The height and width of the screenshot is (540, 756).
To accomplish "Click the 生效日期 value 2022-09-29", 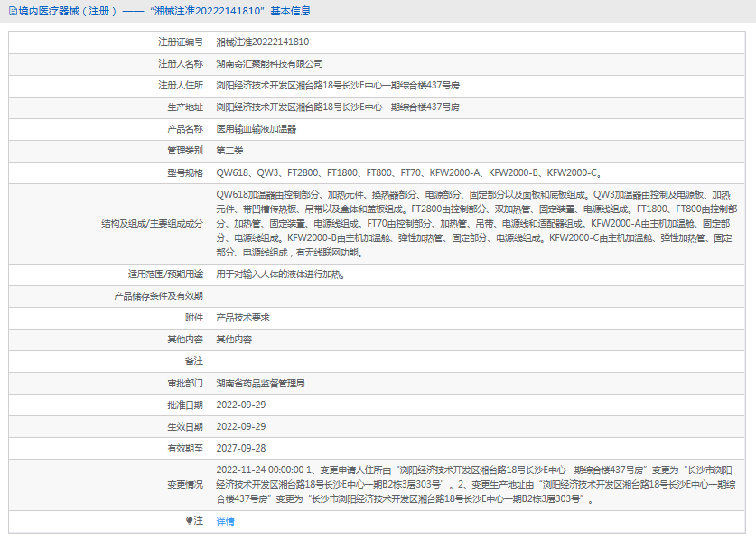I will [x=241, y=427].
